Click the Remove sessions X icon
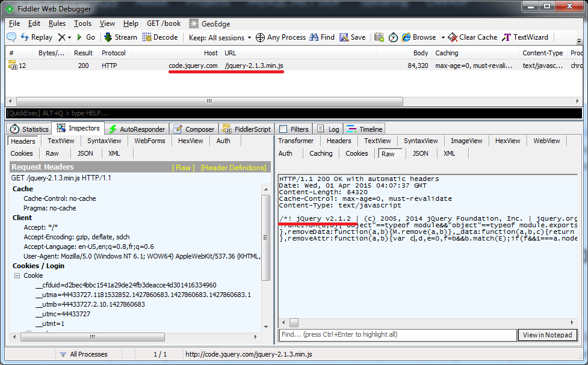 tap(61, 37)
